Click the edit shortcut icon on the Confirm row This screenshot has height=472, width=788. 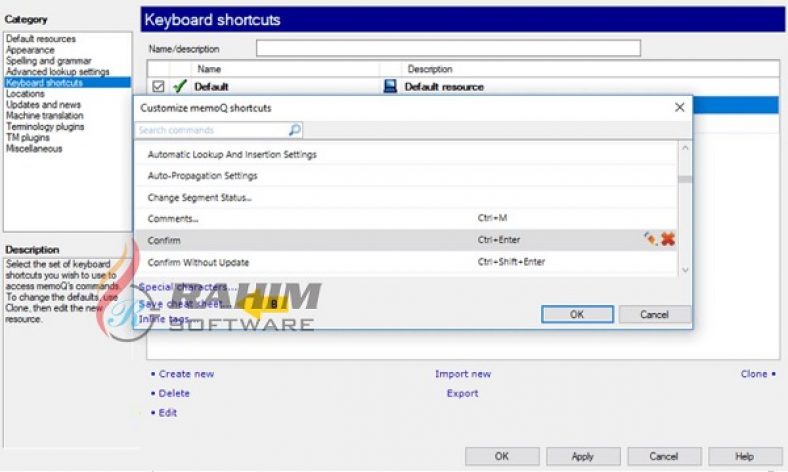(650, 239)
